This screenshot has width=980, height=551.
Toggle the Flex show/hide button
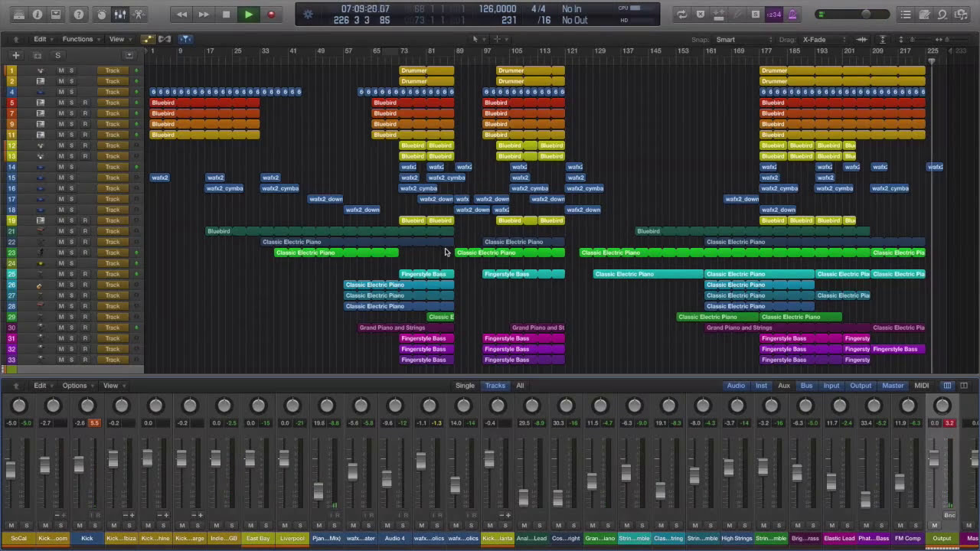tap(165, 39)
